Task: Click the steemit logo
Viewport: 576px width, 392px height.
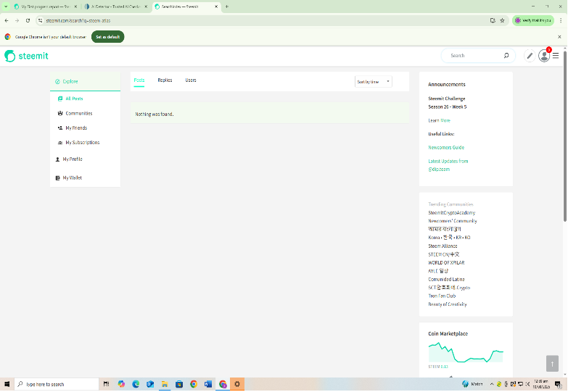Action: click(26, 56)
